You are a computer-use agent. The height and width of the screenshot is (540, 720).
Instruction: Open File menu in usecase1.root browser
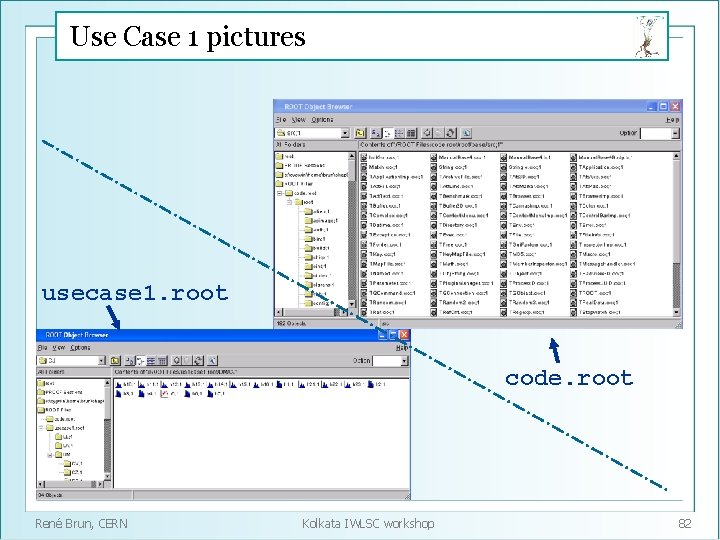coord(42,348)
